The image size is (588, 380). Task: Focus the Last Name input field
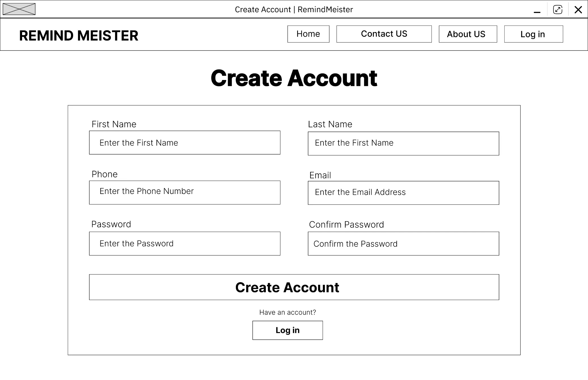point(403,143)
